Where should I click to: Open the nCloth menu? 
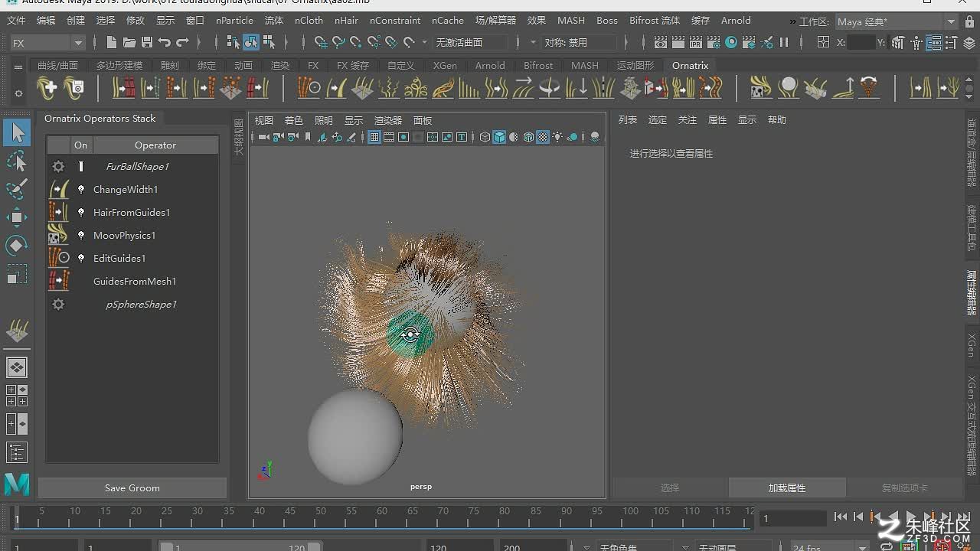point(309,21)
